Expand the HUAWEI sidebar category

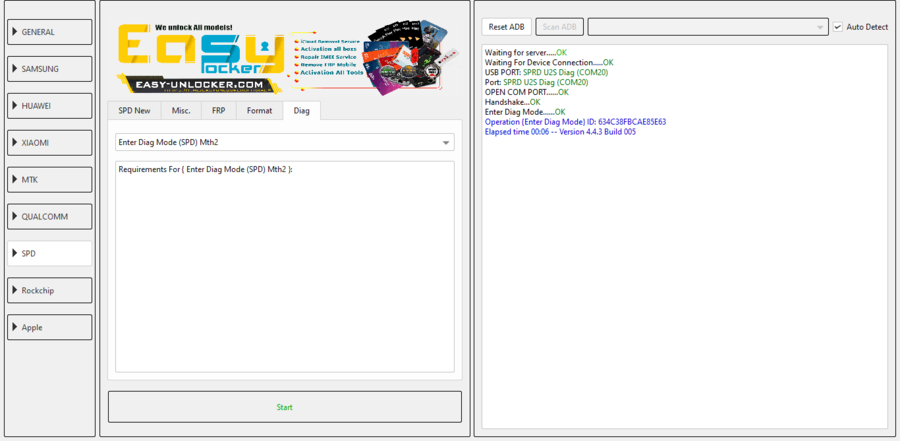click(49, 106)
